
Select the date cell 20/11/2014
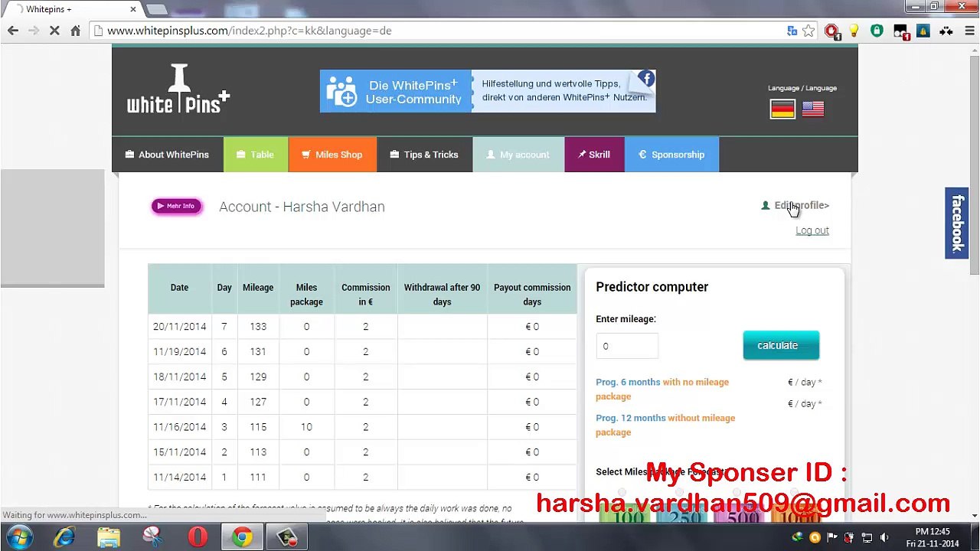click(179, 327)
